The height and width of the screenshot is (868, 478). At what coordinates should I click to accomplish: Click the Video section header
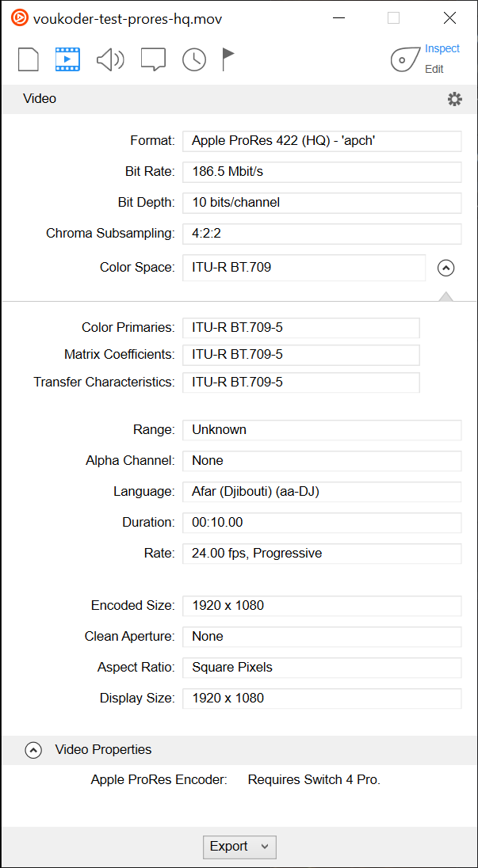(x=40, y=99)
